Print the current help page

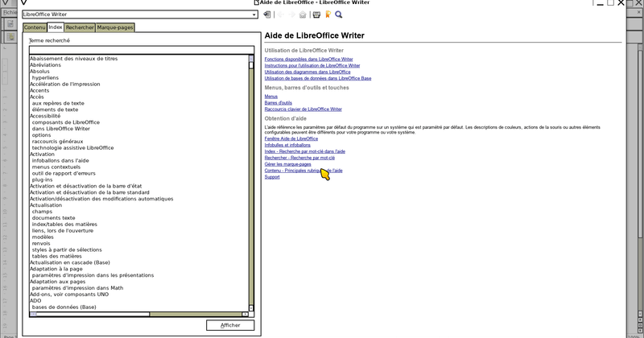316,14
